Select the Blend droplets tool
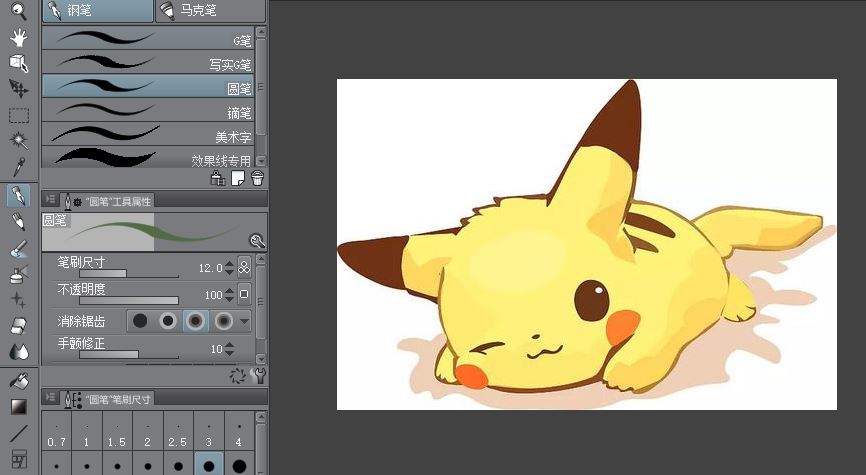The image size is (866, 475). (19, 351)
